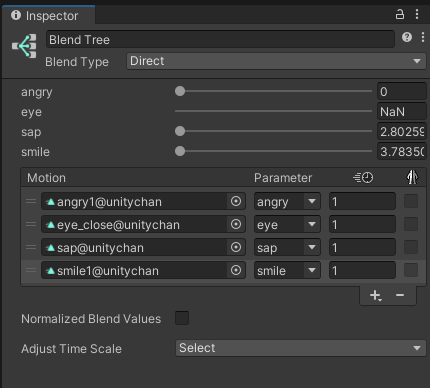Open the Inspector tab options menu
430x388 pixels.
pos(417,14)
